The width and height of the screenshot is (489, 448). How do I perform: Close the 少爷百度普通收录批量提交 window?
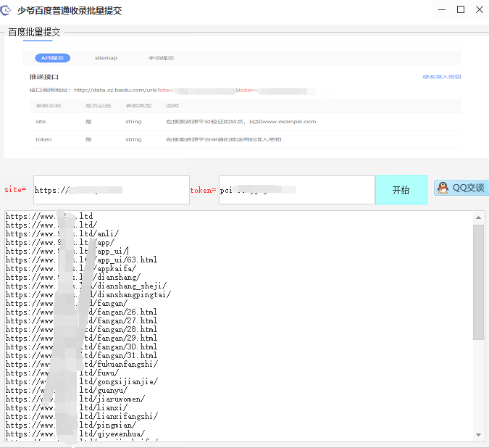pyautogui.click(x=480, y=9)
